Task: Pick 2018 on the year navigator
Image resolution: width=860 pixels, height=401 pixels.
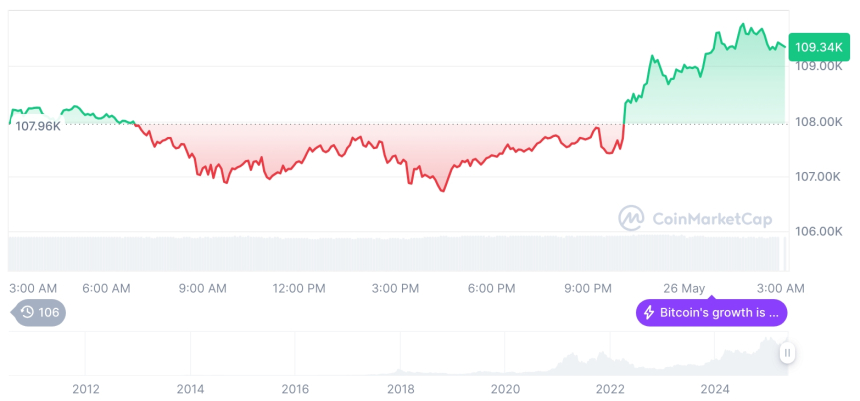Action: [400, 389]
